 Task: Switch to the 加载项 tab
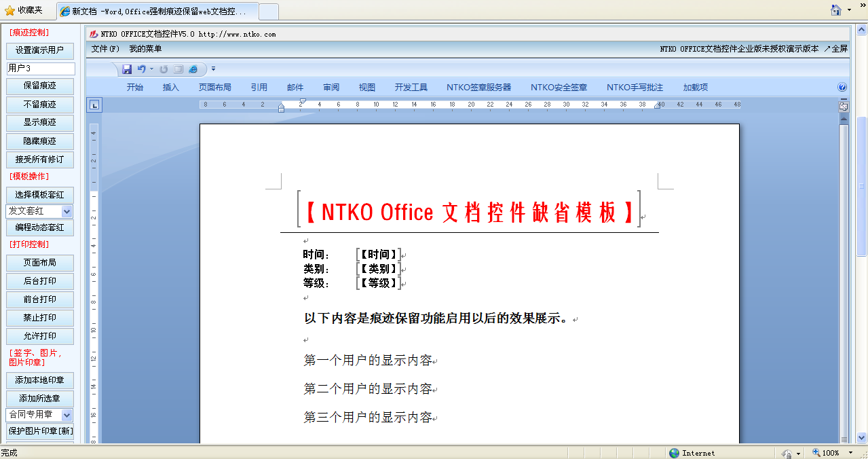(x=696, y=87)
